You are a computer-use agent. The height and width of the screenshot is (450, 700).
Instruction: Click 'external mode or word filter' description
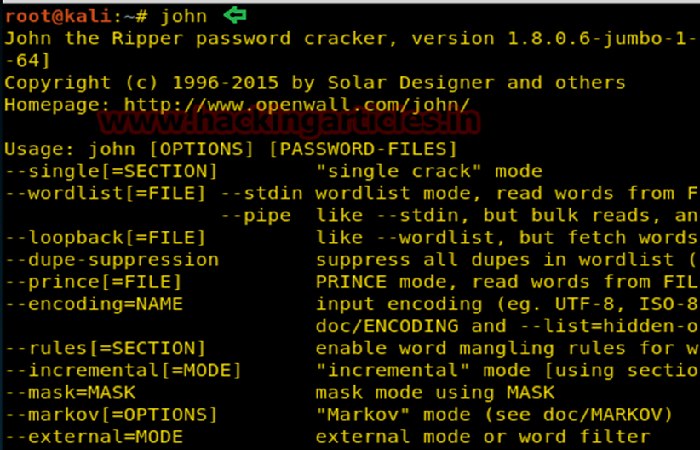coord(483,437)
